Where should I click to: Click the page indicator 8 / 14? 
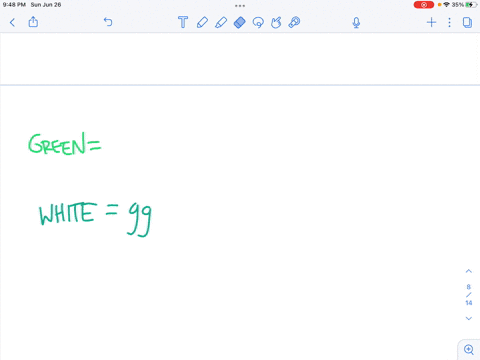[x=469, y=295]
